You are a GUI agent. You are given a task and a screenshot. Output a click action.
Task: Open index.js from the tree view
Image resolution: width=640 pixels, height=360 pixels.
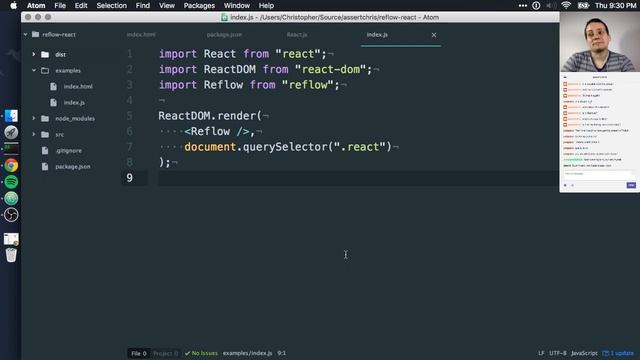(74, 102)
